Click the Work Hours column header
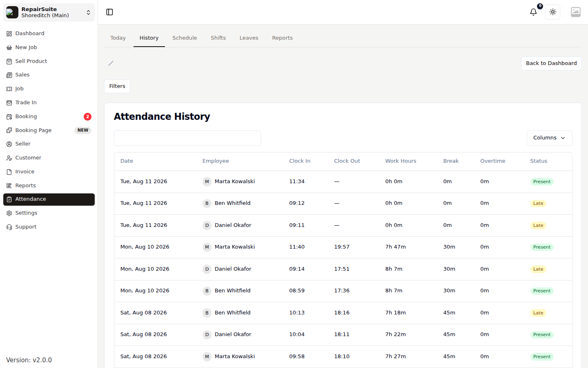The width and height of the screenshot is (588, 368). pos(401,161)
